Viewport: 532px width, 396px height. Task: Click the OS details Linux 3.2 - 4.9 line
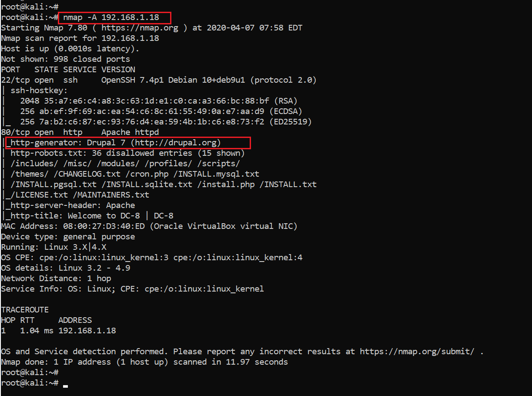65,268
